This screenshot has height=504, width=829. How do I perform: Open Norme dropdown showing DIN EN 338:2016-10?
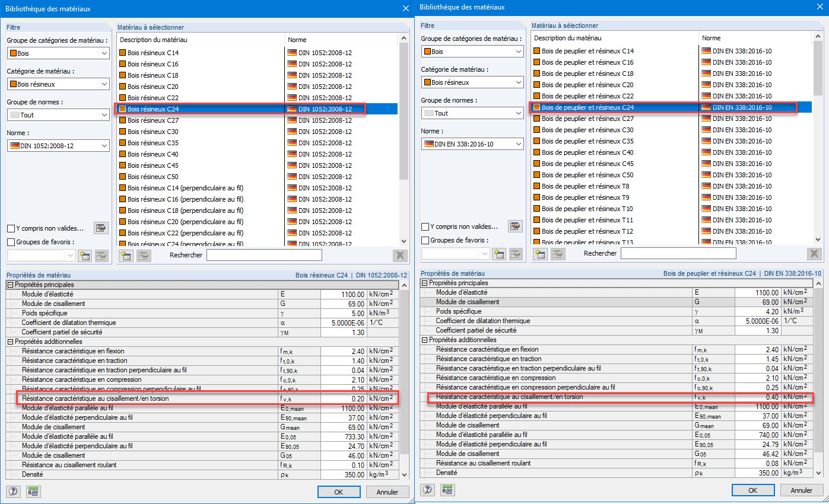pos(472,144)
